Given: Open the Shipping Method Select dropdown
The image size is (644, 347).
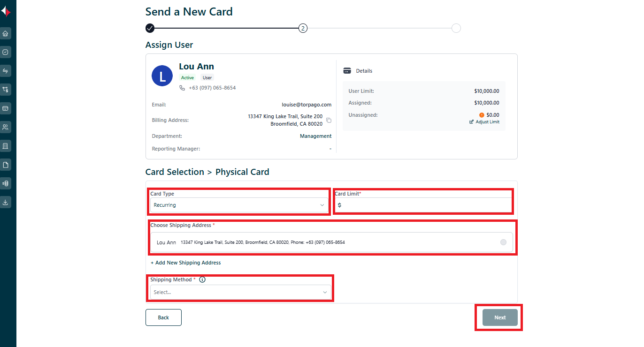Looking at the screenshot, I should click(x=240, y=292).
